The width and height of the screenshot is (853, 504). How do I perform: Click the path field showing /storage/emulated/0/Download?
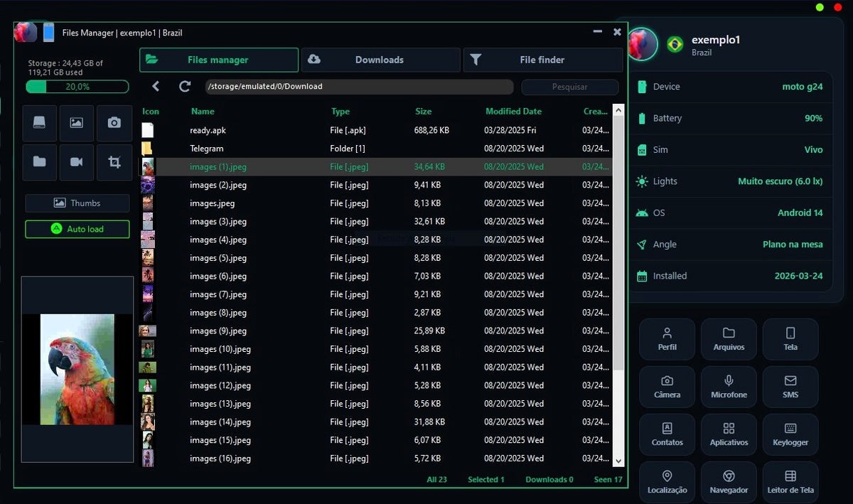[359, 87]
